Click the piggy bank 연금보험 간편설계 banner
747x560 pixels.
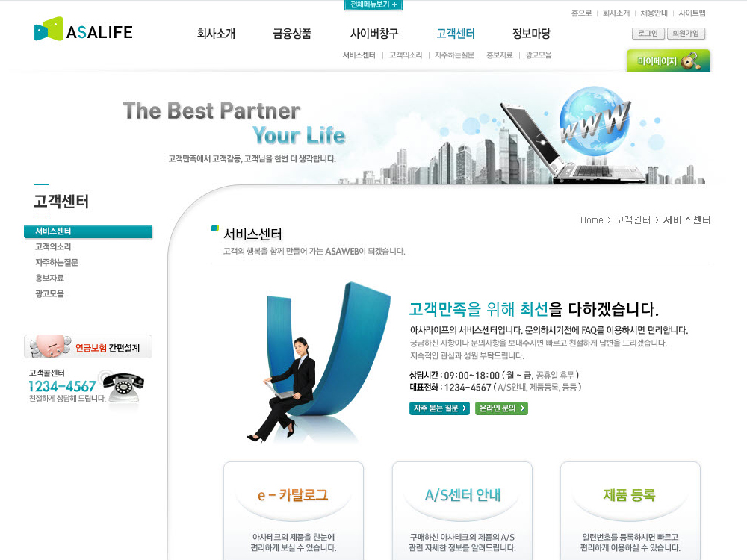[x=88, y=346]
